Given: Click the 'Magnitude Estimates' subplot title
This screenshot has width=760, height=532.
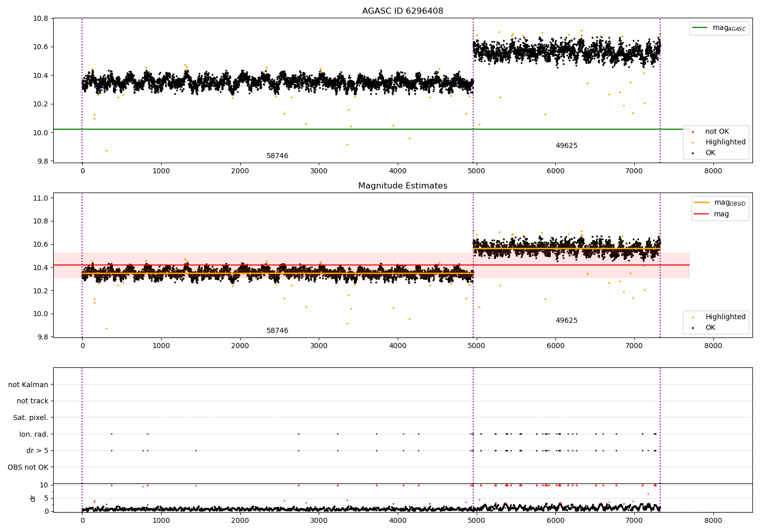Looking at the screenshot, I should pyautogui.click(x=402, y=186).
